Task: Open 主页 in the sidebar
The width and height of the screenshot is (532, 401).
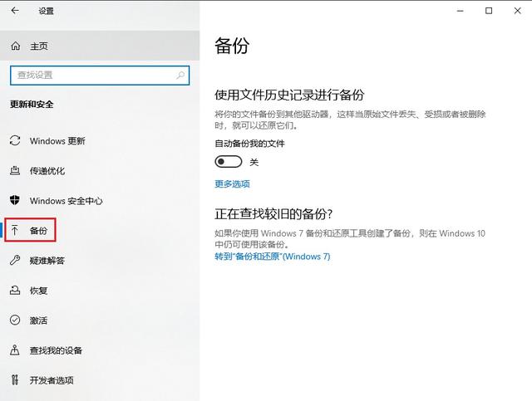Action: [100, 46]
